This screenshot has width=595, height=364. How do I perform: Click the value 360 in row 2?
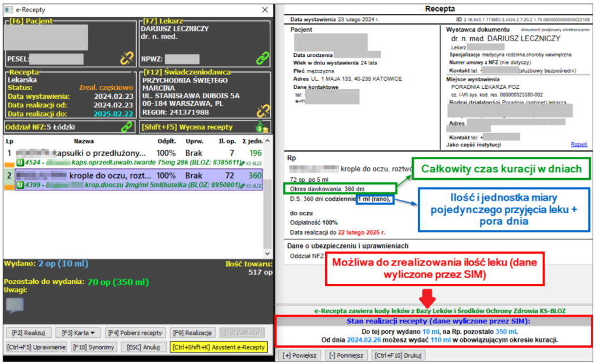pyautogui.click(x=255, y=175)
